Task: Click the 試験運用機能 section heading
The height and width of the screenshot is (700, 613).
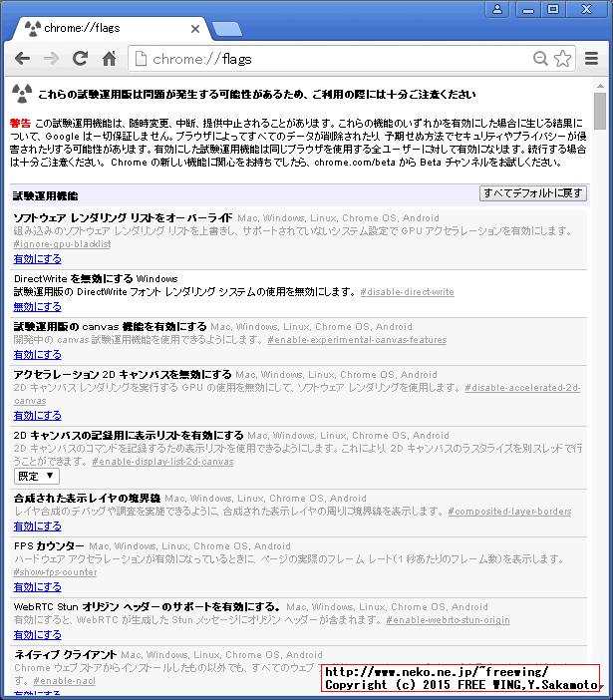Action: point(45,195)
